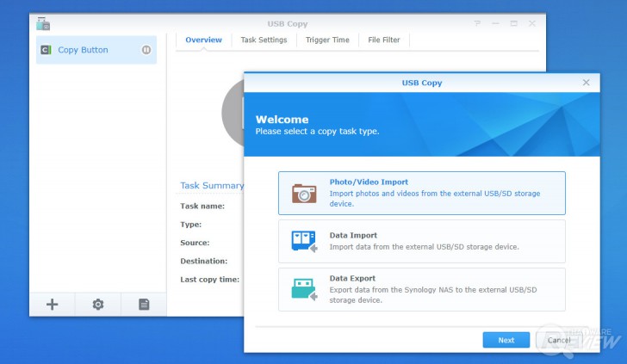627x364 pixels.
Task: Click the USB Copy app icon in main window
Action: 43,24
